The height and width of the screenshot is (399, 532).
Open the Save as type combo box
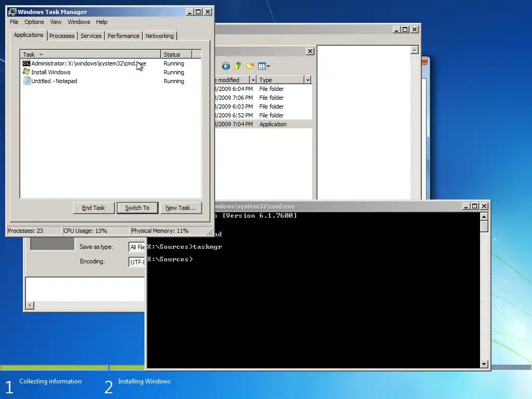(x=137, y=247)
